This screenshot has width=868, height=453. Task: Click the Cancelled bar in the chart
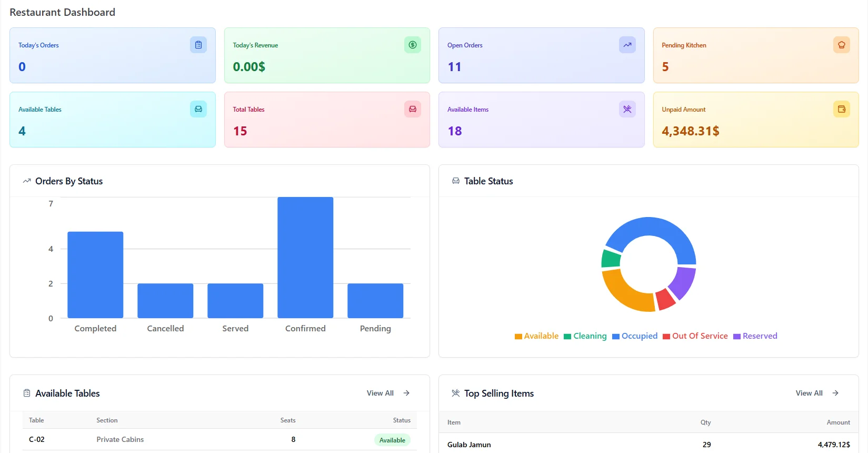tap(165, 301)
